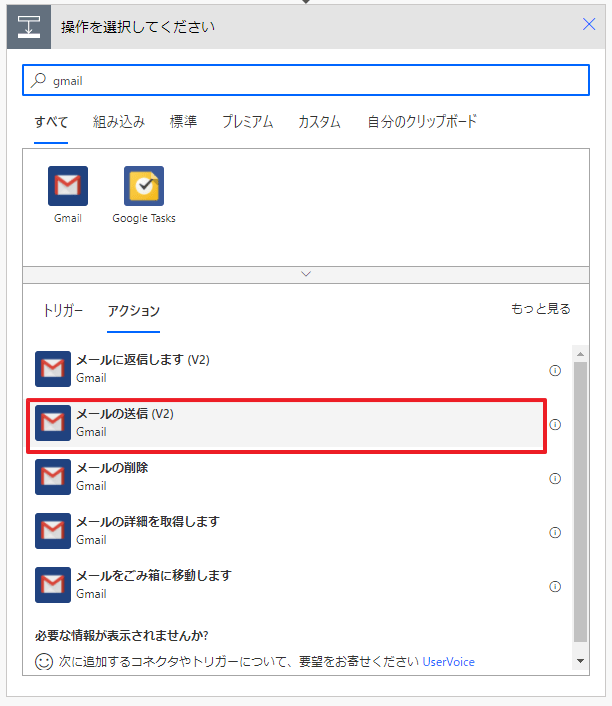Choose the メールをごみ箱に移動します action
This screenshot has height=706, width=612.
click(286, 585)
